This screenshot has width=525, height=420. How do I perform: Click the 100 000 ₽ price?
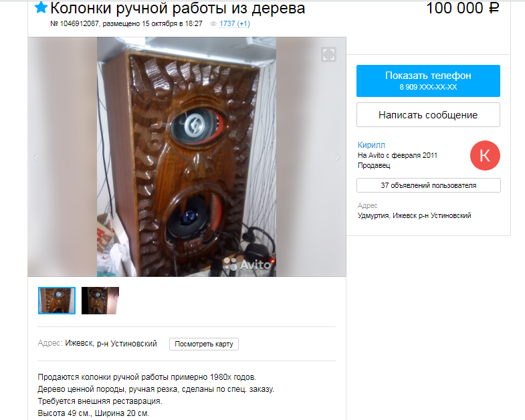click(463, 8)
